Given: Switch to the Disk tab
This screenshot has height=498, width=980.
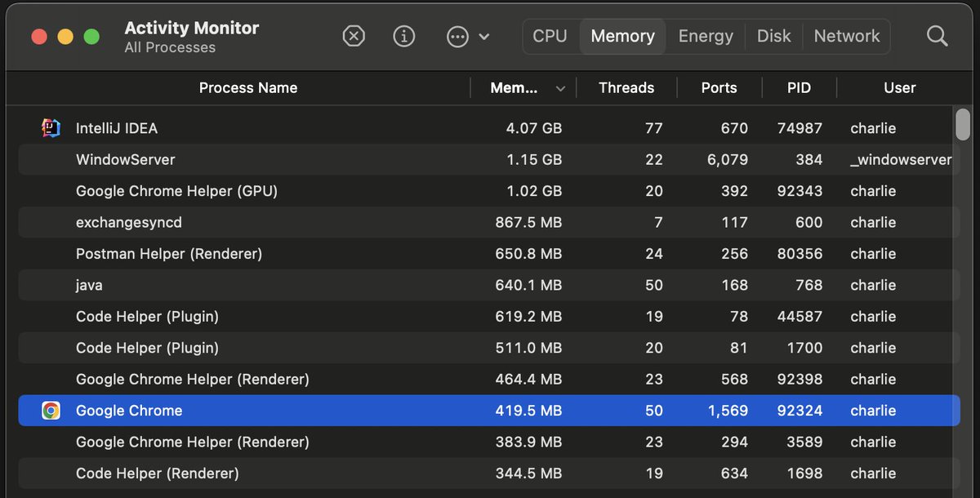Looking at the screenshot, I should (x=773, y=36).
